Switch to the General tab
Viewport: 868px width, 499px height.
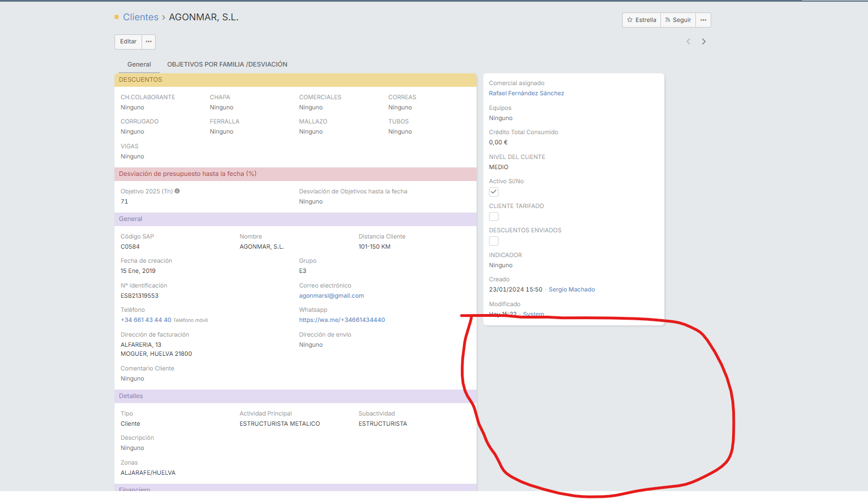click(x=139, y=64)
